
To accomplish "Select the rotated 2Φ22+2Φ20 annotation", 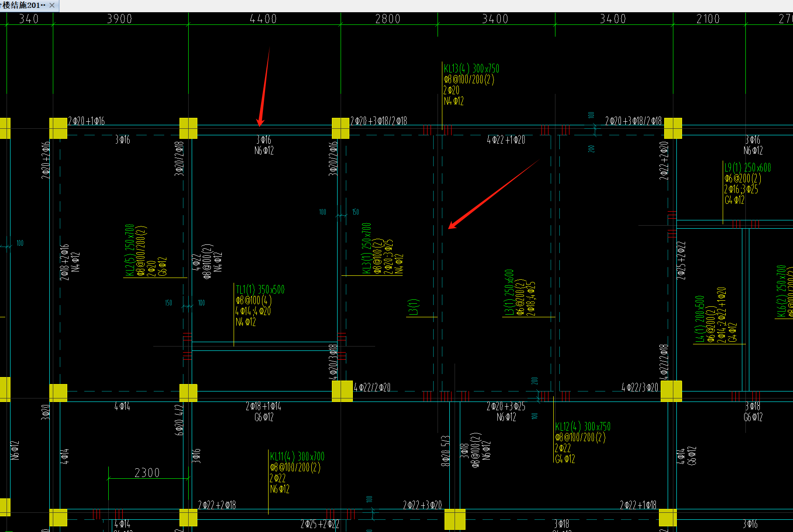I will [664, 161].
